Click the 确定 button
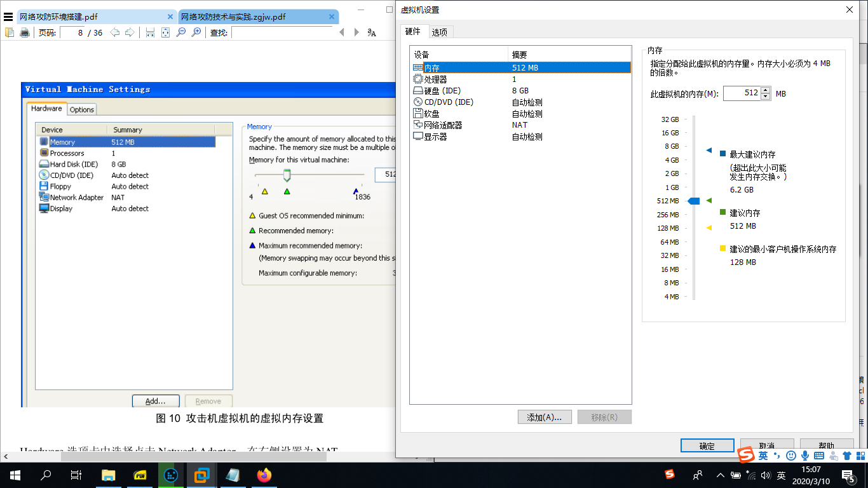 [x=707, y=445]
